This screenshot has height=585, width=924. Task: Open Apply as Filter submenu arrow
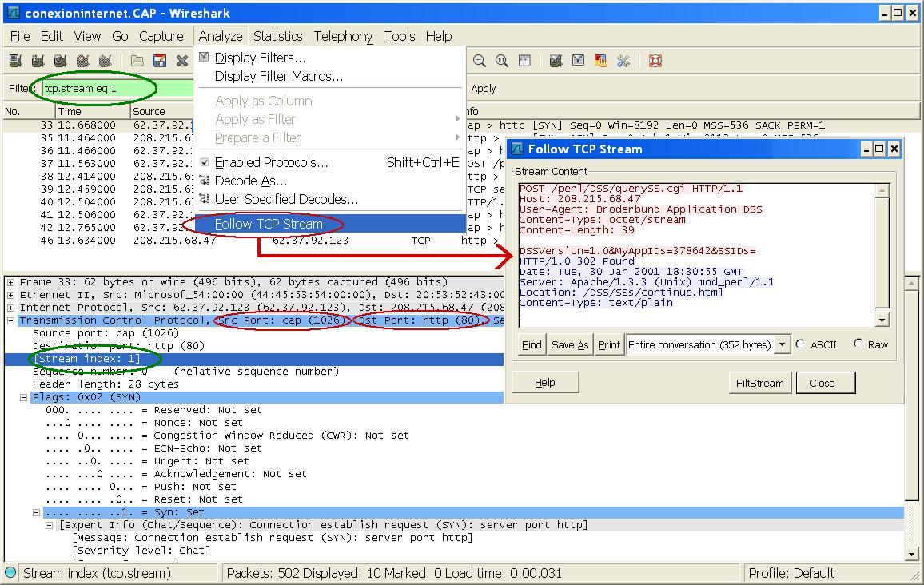pyautogui.click(x=458, y=119)
